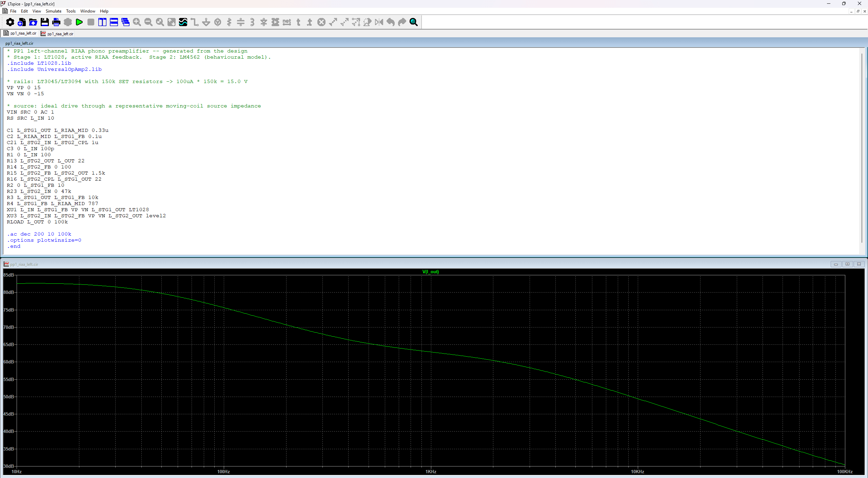Save the netlist with the floppy disk icon
Image resolution: width=868 pixels, height=478 pixels.
point(45,22)
